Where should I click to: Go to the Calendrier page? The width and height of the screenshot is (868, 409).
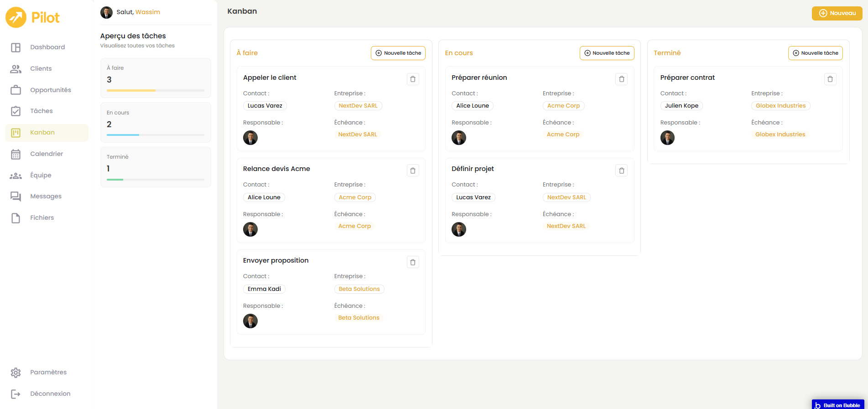point(46,154)
